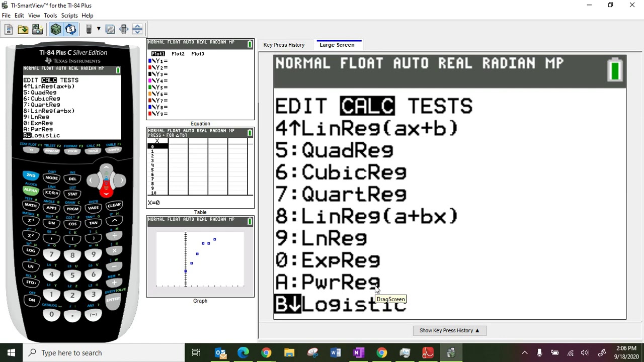Click the DEL calculator key
Screen dimensions: 644x362
[x=72, y=179]
